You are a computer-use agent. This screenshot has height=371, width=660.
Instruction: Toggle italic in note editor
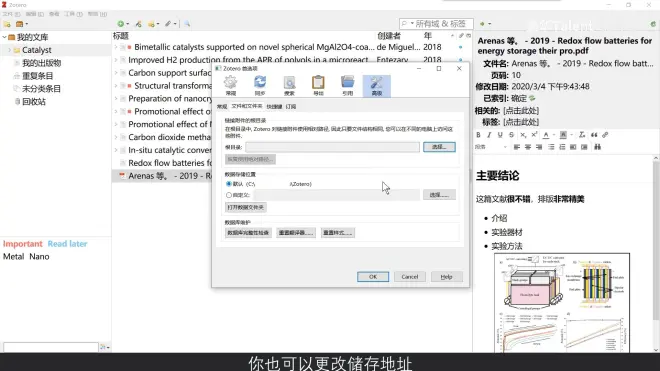coord(489,135)
